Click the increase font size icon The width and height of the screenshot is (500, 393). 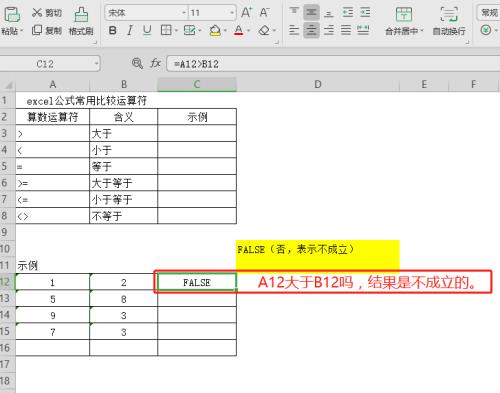click(x=246, y=13)
